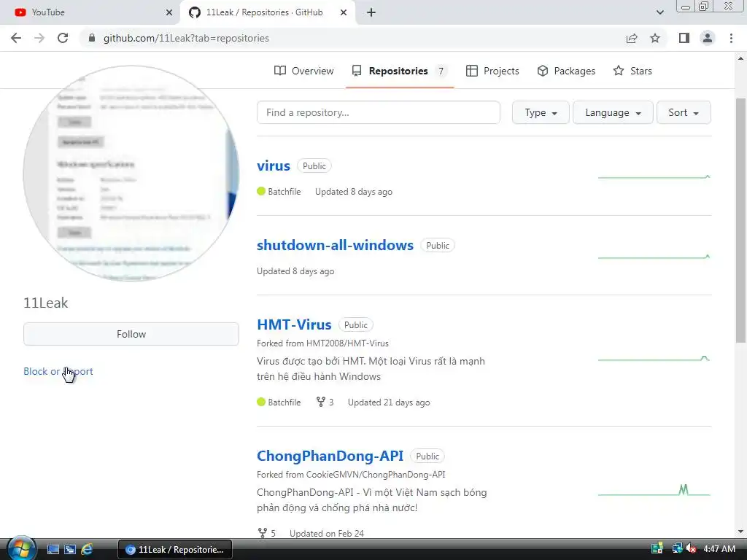The width and height of the screenshot is (747, 560).
Task: Click the volume muted tray icon
Action: pos(692,548)
